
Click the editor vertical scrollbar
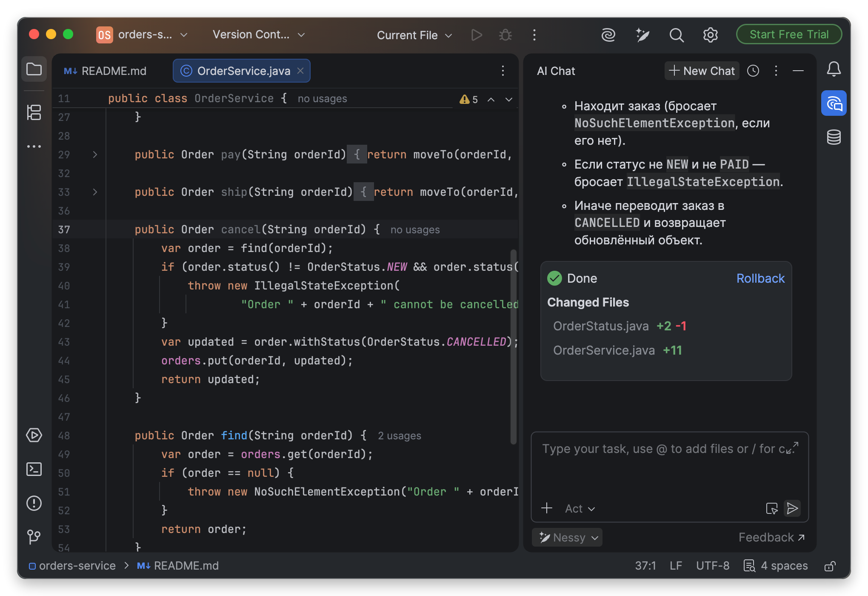[514, 347]
